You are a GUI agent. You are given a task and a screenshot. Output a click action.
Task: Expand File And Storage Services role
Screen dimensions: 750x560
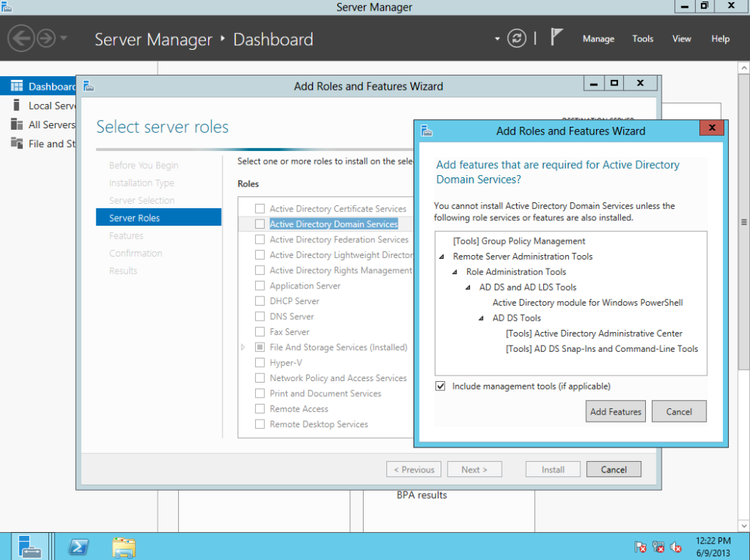click(243, 347)
